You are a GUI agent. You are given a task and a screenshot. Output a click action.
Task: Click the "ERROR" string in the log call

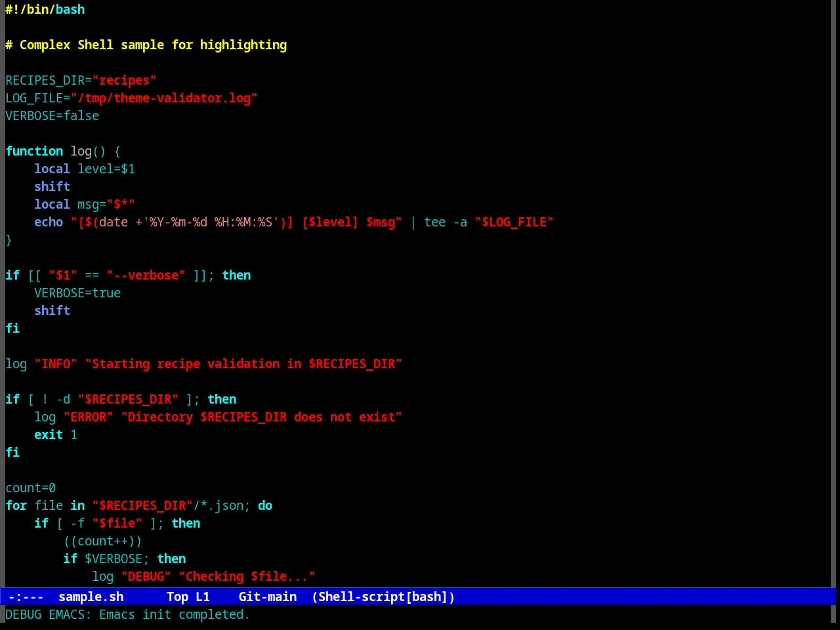point(89,417)
